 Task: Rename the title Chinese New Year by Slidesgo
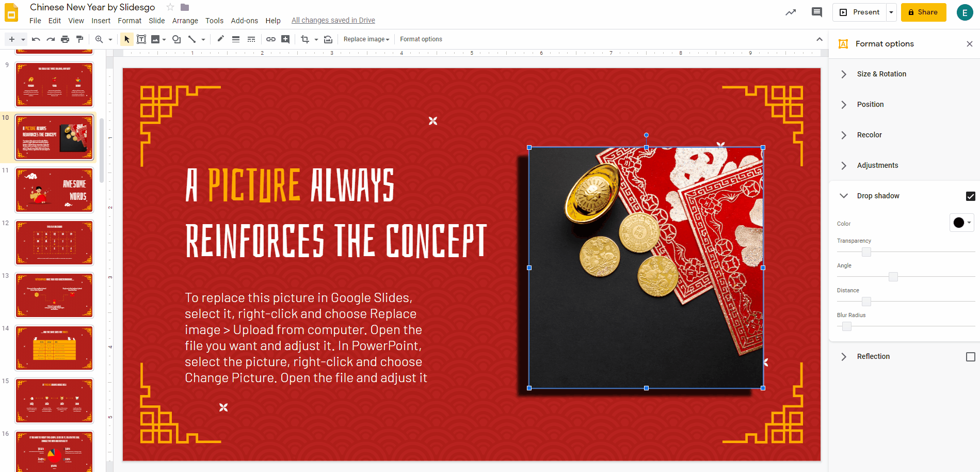click(x=92, y=7)
